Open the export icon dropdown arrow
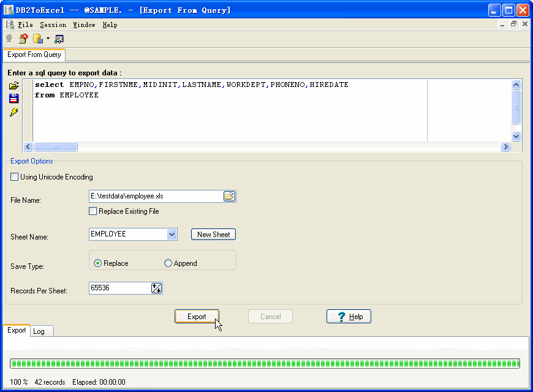The width and height of the screenshot is (533, 392). 48,39
